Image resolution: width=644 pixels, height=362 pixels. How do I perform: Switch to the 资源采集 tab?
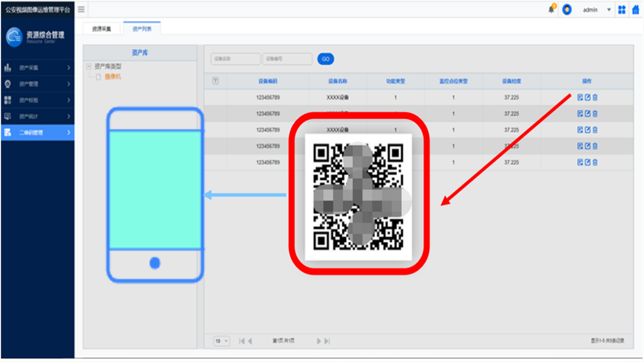tap(102, 29)
